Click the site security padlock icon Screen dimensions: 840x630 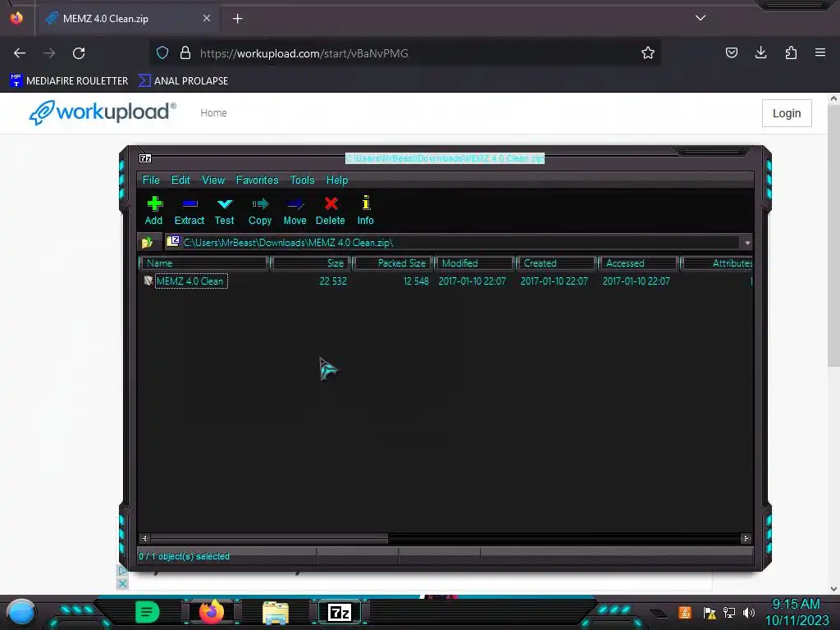pyautogui.click(x=185, y=52)
